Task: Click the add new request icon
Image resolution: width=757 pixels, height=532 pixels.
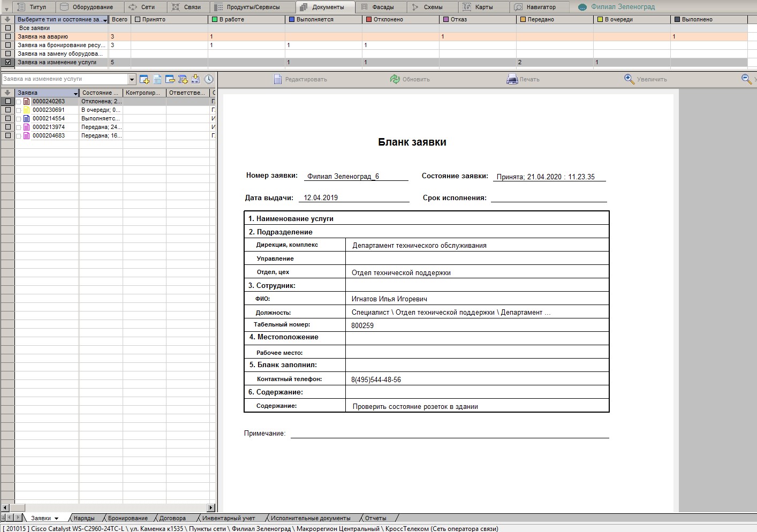Action: click(x=145, y=79)
